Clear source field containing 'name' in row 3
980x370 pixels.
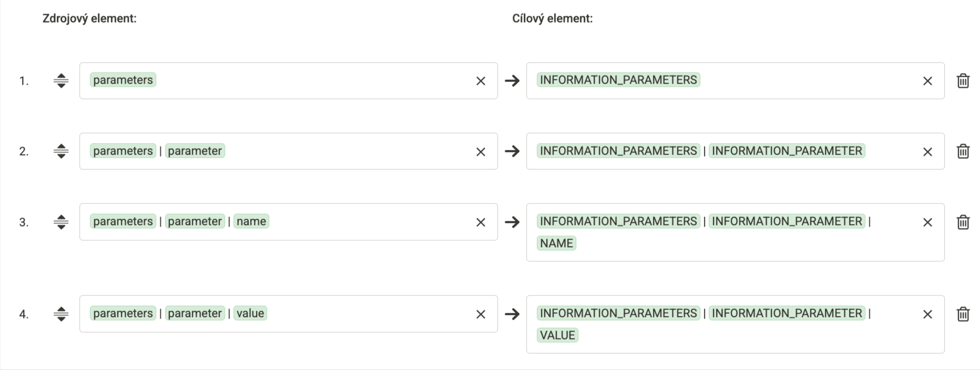click(481, 222)
